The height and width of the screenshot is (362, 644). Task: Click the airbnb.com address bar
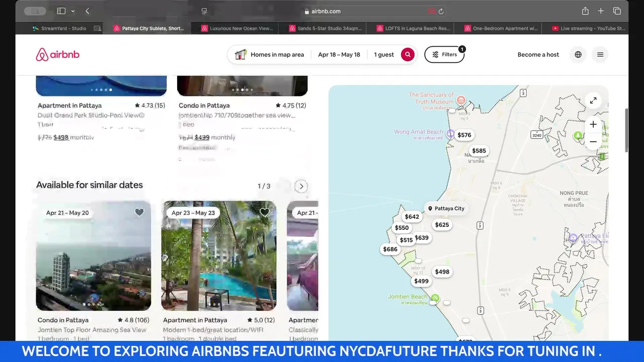[322, 11]
